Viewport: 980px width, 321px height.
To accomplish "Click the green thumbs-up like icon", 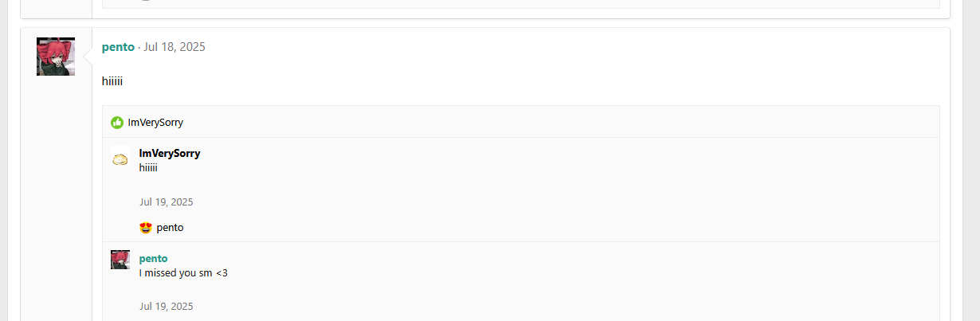I will (117, 123).
